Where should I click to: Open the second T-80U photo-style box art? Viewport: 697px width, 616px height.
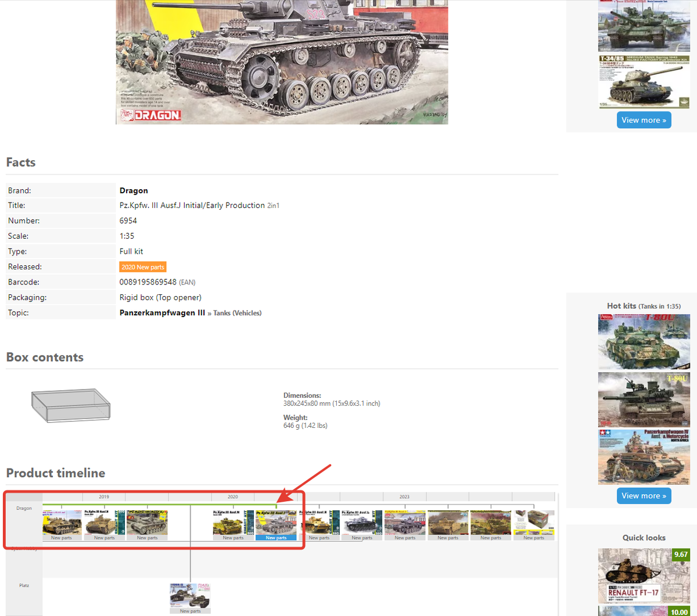point(644,399)
